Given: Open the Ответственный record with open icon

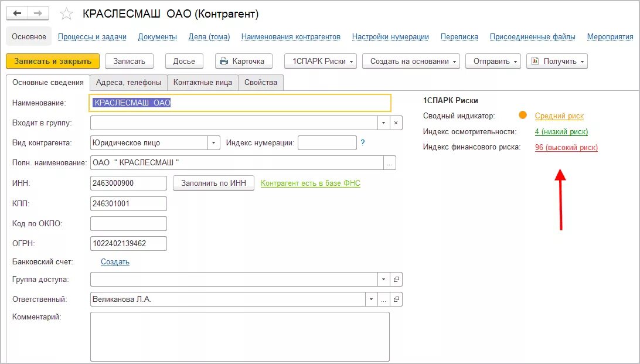Looking at the screenshot, I should point(396,300).
